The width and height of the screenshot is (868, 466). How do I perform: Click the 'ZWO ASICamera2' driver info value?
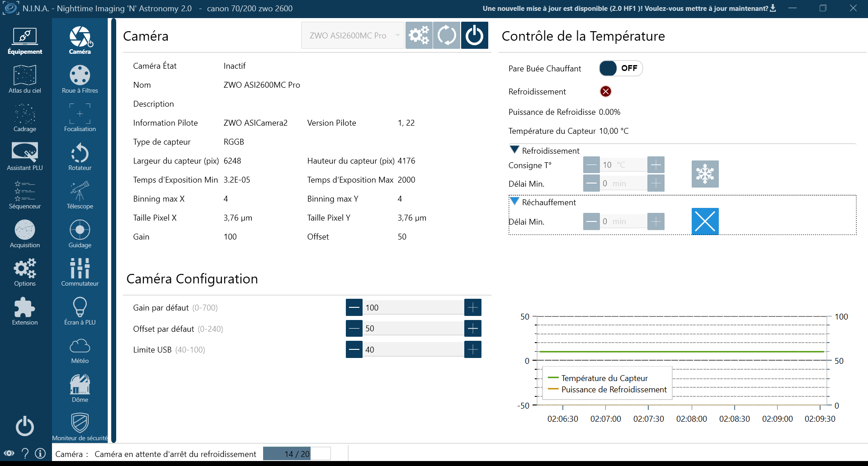pyautogui.click(x=255, y=122)
